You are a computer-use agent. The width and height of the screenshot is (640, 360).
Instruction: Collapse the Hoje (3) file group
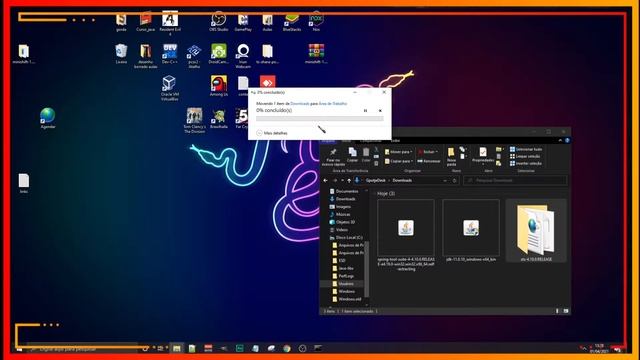tap(375, 193)
